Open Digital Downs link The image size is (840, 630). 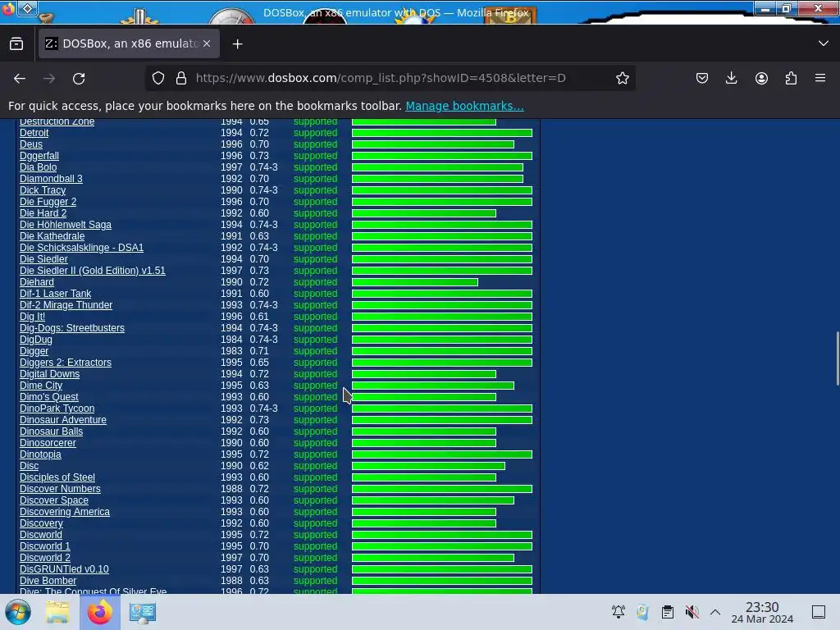click(x=49, y=374)
